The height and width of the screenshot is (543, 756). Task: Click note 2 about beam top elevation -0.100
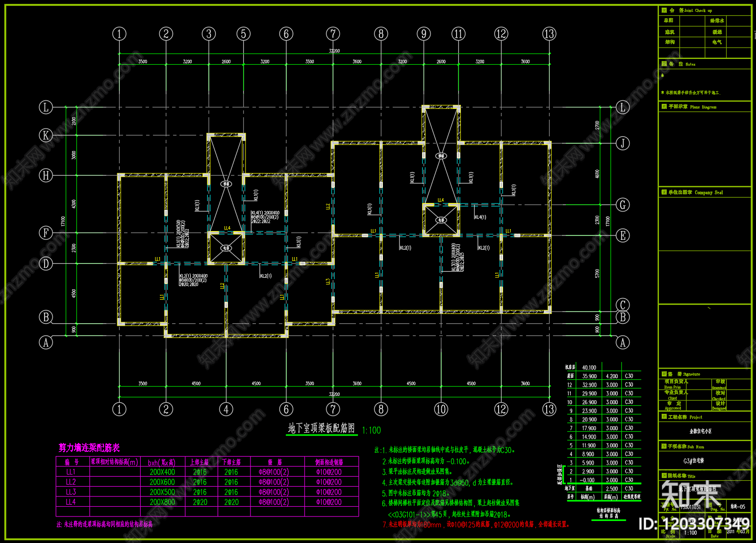(x=426, y=461)
